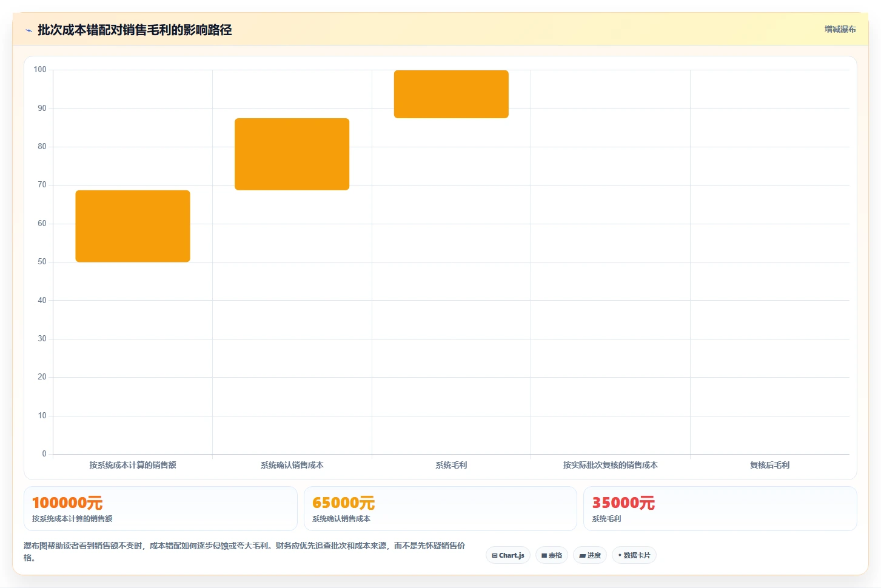
Task: Click the 数据卡片 chip
Action: pyautogui.click(x=634, y=555)
